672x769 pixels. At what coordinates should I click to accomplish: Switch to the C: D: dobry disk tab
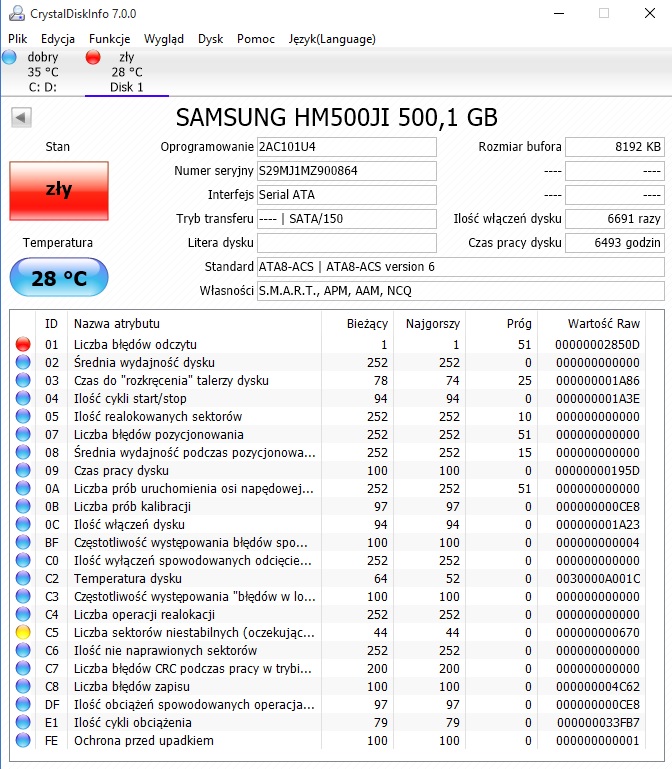click(x=43, y=72)
